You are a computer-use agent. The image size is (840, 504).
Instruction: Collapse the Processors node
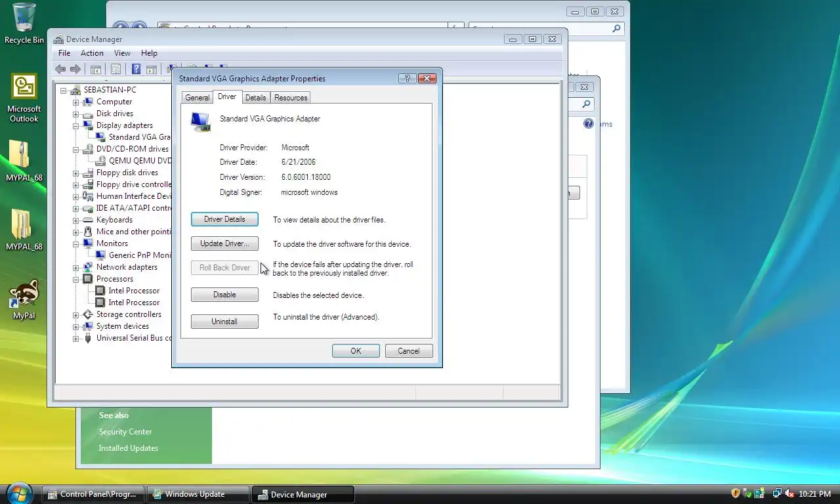[x=75, y=279]
